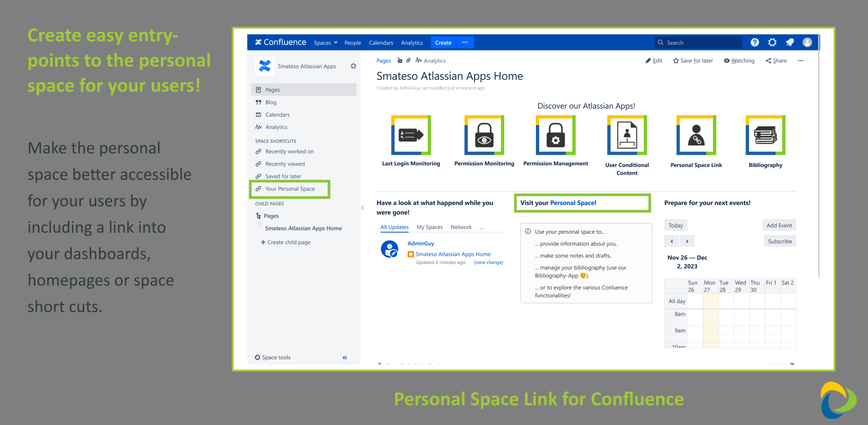868x425 pixels.
Task: Click the sidebar resize handle
Action: [x=362, y=207]
